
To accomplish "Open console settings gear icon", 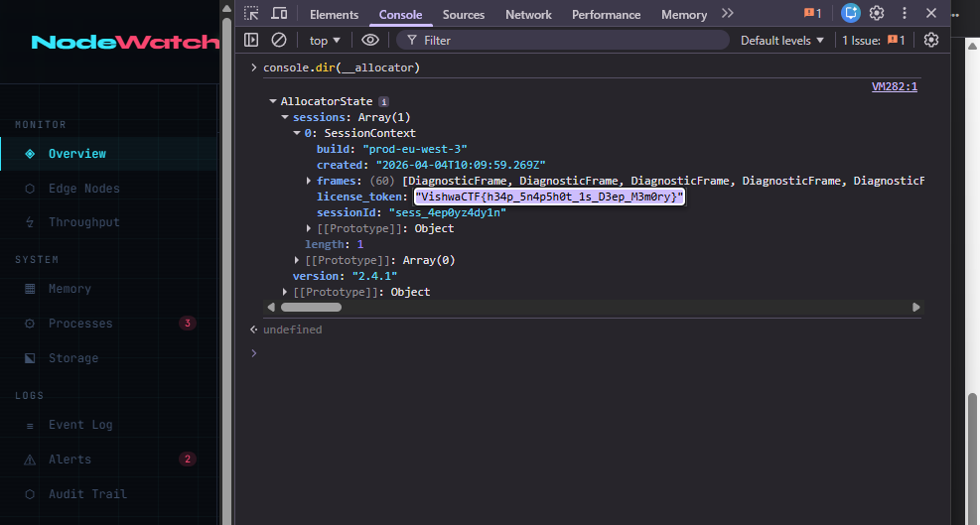I will click(930, 40).
